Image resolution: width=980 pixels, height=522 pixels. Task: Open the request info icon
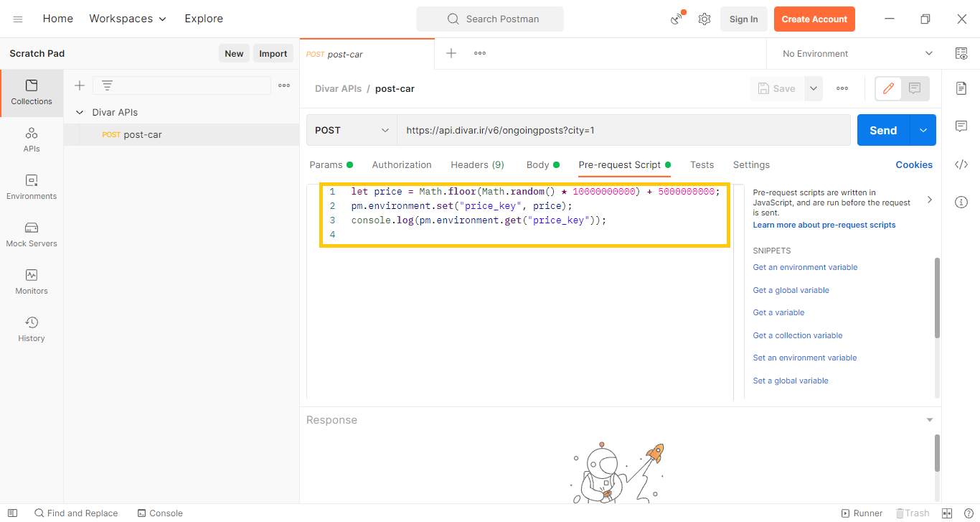[x=961, y=202]
